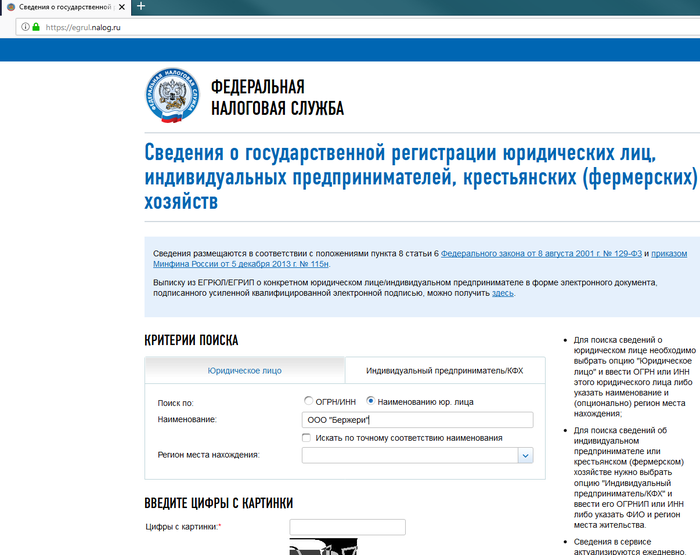Close the current browser tab
This screenshot has height=555, width=700.
click(x=123, y=6)
